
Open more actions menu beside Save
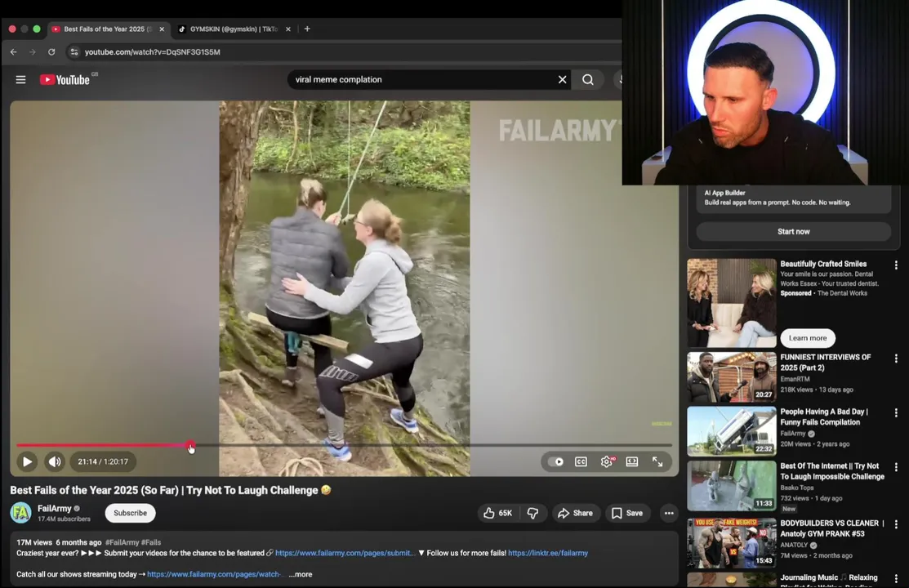[x=668, y=513]
